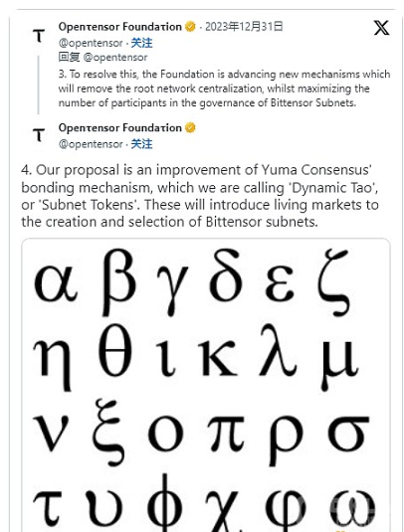Click the lower verified gold badge

click(x=190, y=127)
